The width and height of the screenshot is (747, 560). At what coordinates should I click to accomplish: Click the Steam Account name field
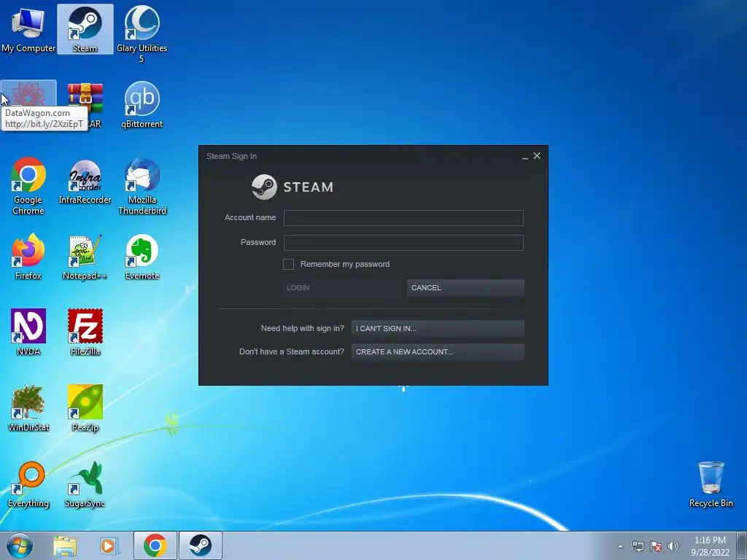(x=403, y=218)
